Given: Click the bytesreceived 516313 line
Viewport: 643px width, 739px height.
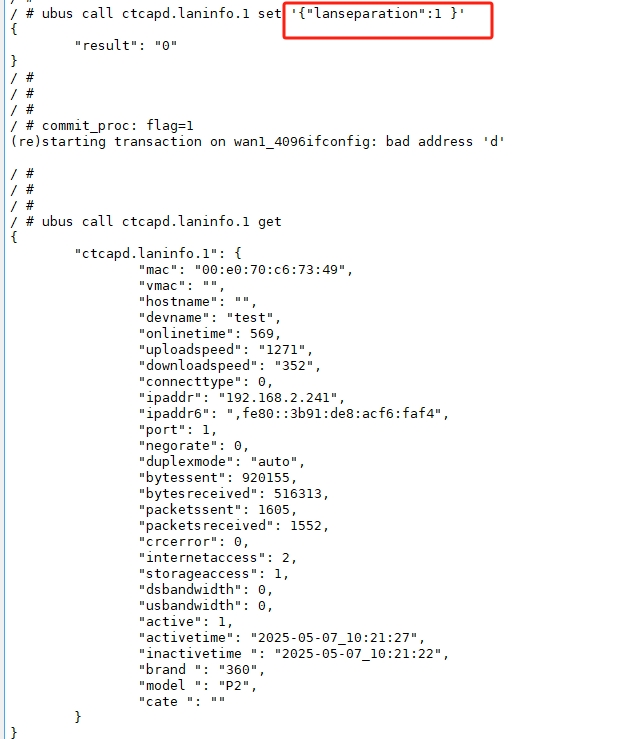Looking at the screenshot, I should [x=233, y=494].
